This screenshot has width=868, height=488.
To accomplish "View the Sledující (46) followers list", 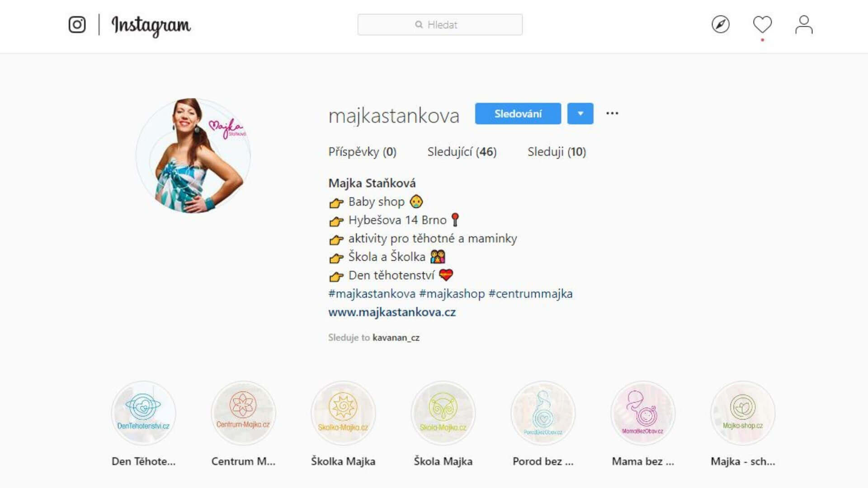I will tap(462, 152).
